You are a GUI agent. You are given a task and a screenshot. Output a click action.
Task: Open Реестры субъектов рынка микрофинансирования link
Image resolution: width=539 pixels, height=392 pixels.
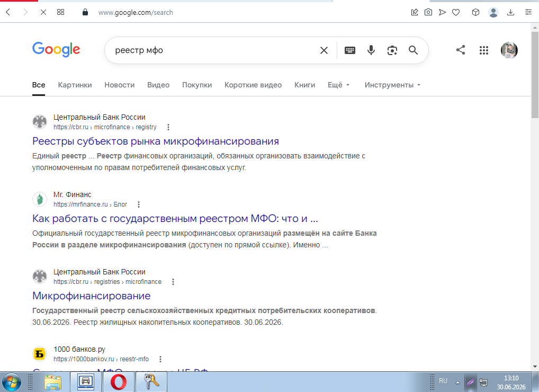pyautogui.click(x=155, y=141)
